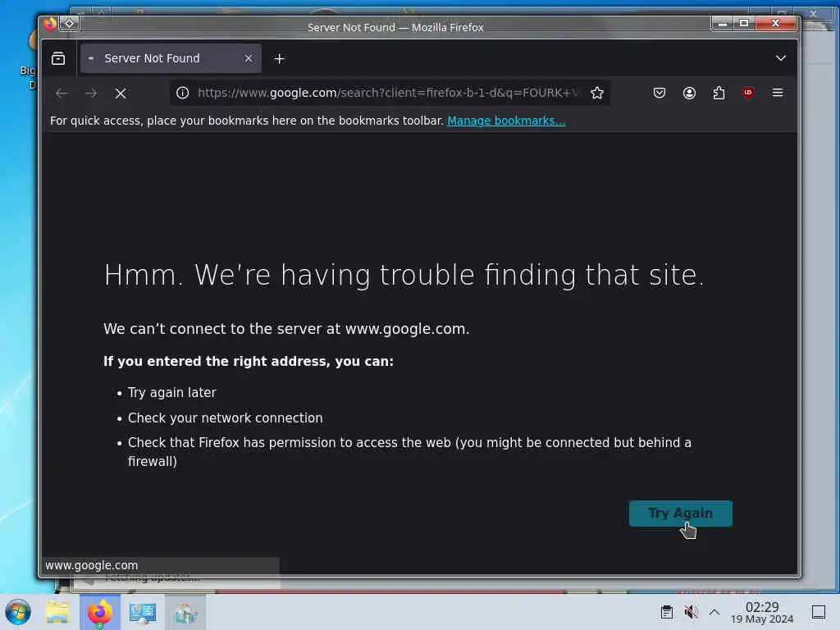Expand the list all tabs dropdown
Screen dimensions: 840x630
coord(781,58)
